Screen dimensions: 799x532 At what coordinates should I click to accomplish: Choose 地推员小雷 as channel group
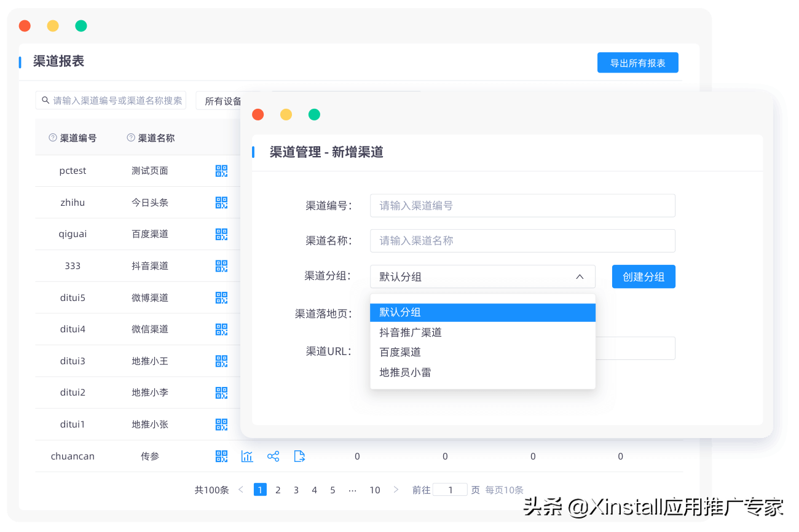[x=404, y=372]
